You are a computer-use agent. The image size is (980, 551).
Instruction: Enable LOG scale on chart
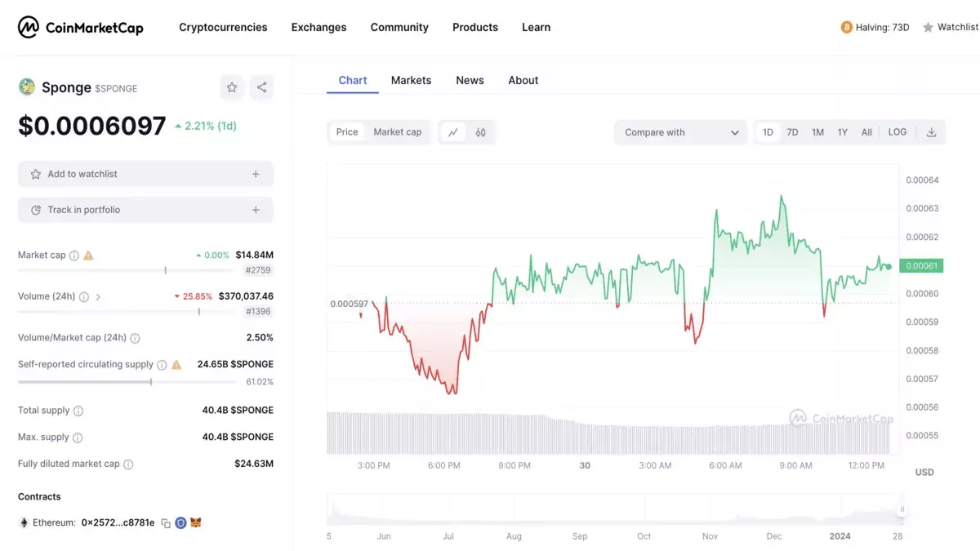pos(897,132)
